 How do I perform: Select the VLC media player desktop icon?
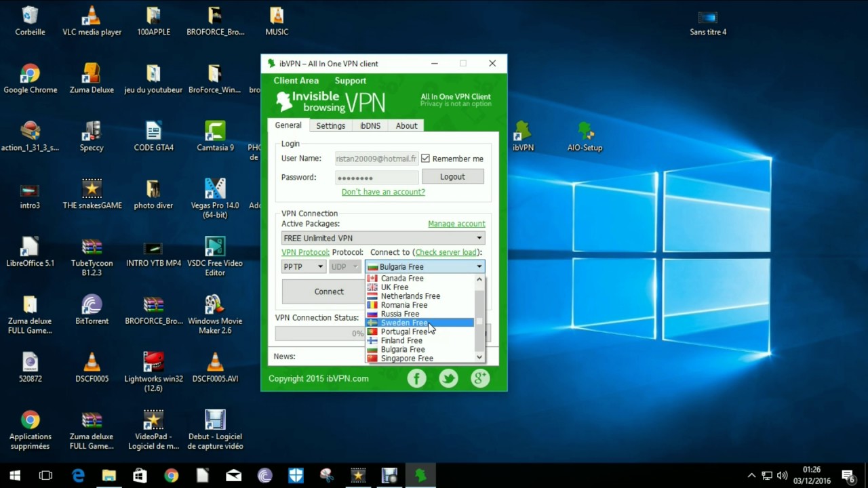coord(92,21)
